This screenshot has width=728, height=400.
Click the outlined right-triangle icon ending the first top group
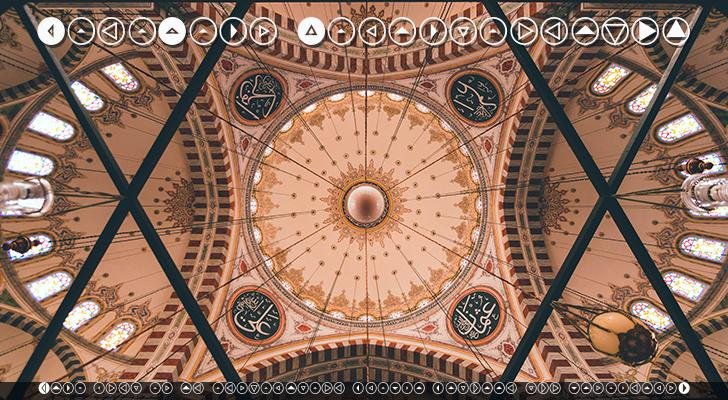[x=263, y=31]
